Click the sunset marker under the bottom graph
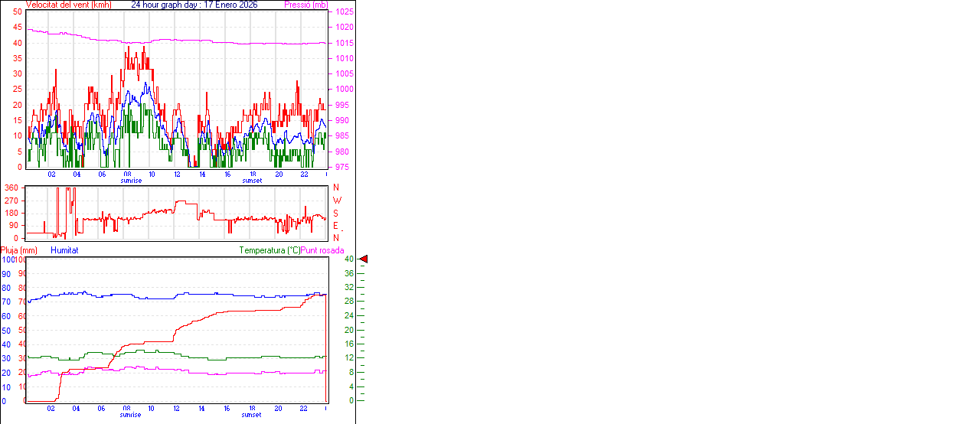This screenshot has width=980, height=424. (x=251, y=415)
